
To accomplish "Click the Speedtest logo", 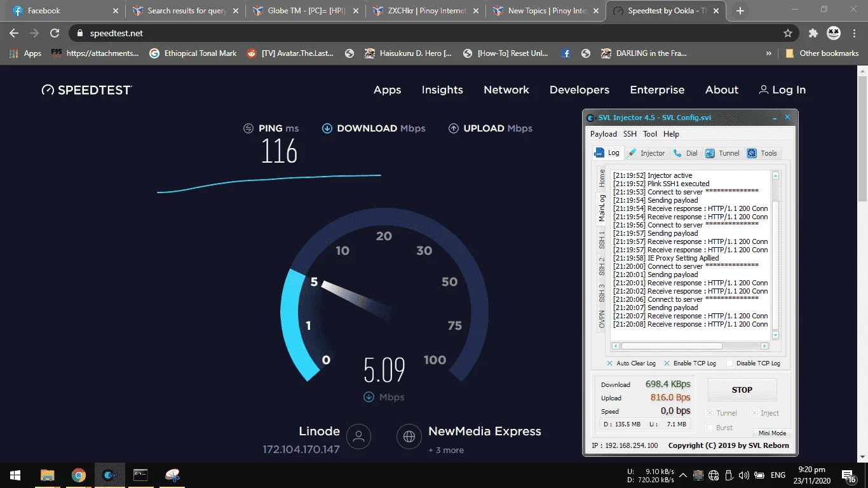I will 86,90.
